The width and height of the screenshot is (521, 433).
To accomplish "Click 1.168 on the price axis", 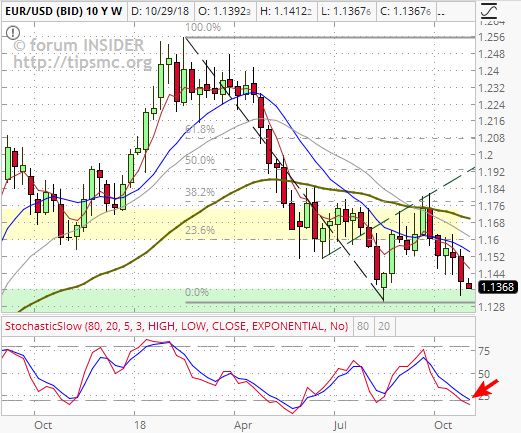I will click(x=491, y=223).
